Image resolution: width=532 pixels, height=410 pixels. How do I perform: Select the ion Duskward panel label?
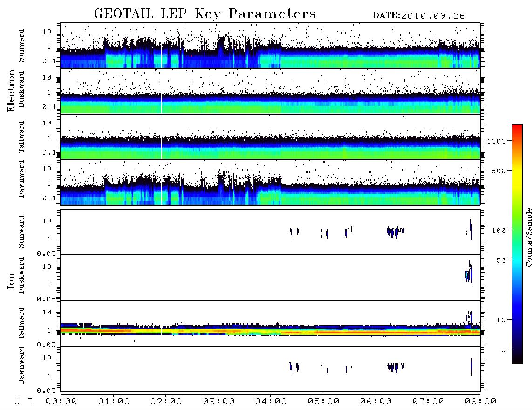coord(21,275)
